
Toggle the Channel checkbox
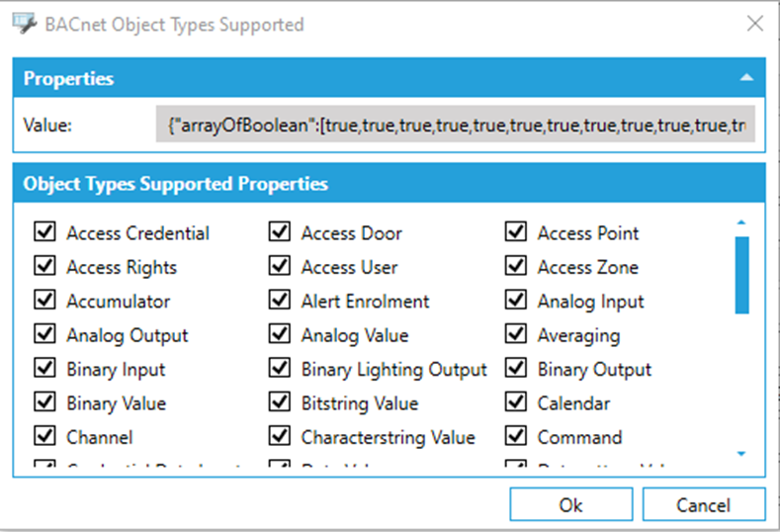(x=43, y=437)
